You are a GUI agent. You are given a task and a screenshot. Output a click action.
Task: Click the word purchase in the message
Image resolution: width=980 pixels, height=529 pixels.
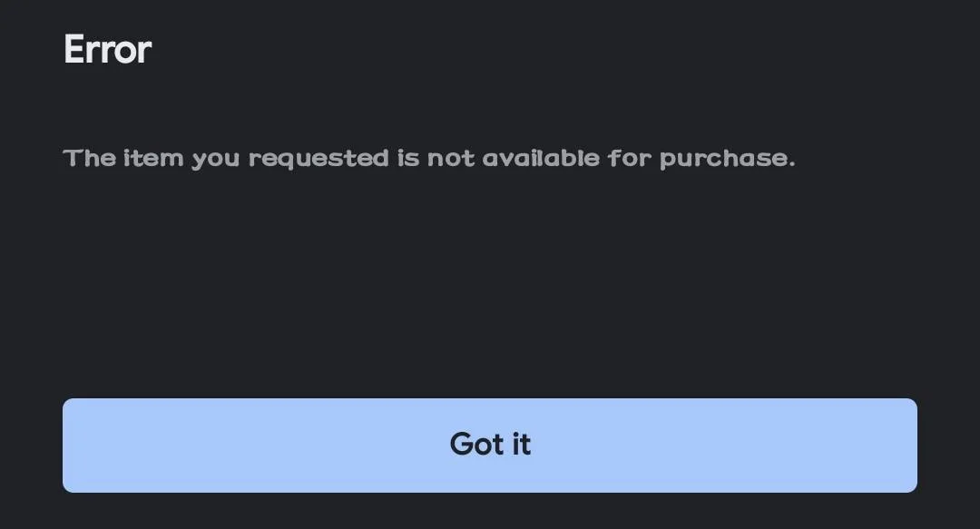727,159
